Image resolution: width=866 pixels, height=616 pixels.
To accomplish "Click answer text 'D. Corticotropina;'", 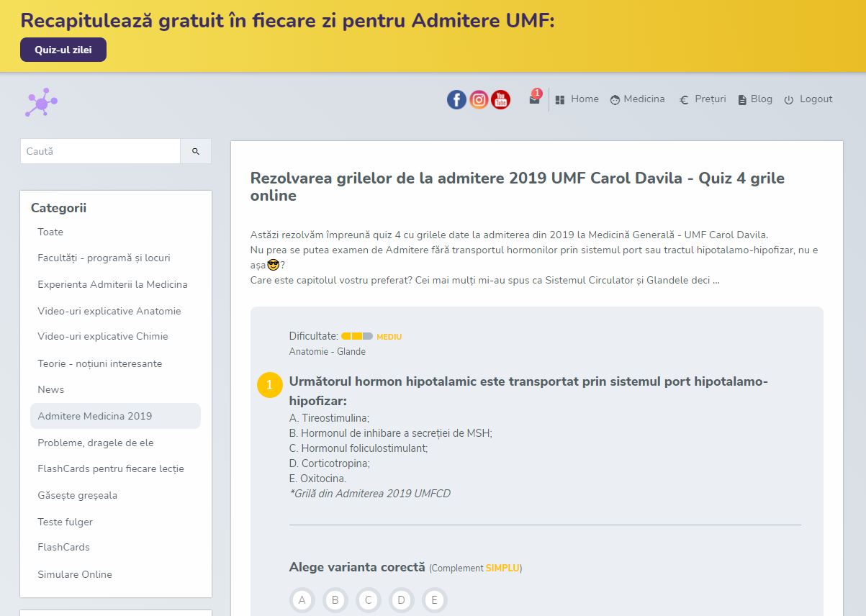I will coord(330,463).
